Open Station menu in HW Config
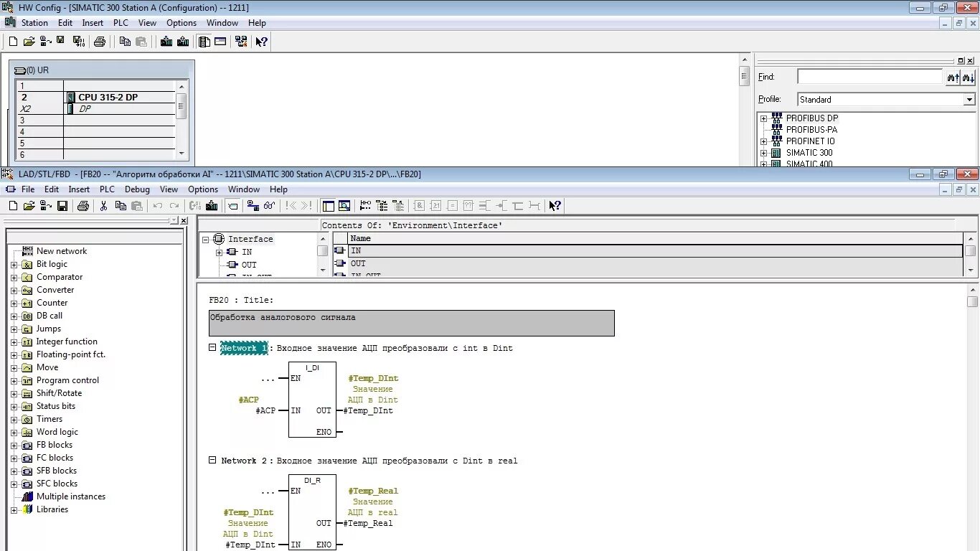Image resolution: width=980 pixels, height=551 pixels. pos(34,23)
